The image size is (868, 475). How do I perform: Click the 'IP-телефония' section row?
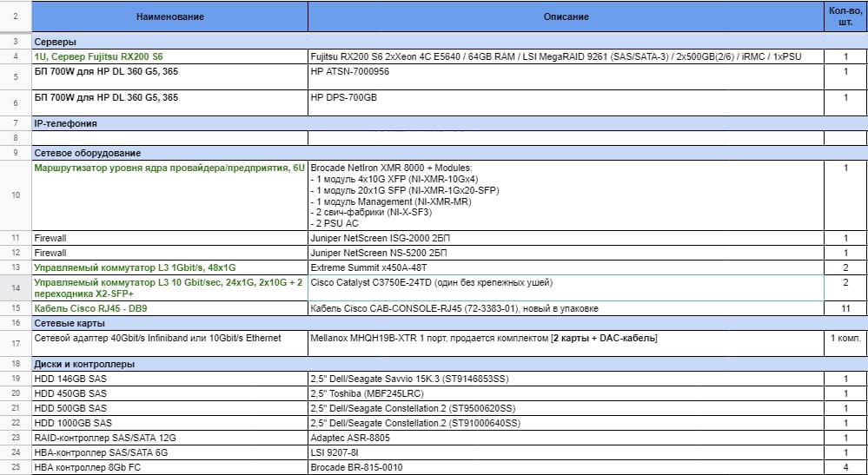449,123
